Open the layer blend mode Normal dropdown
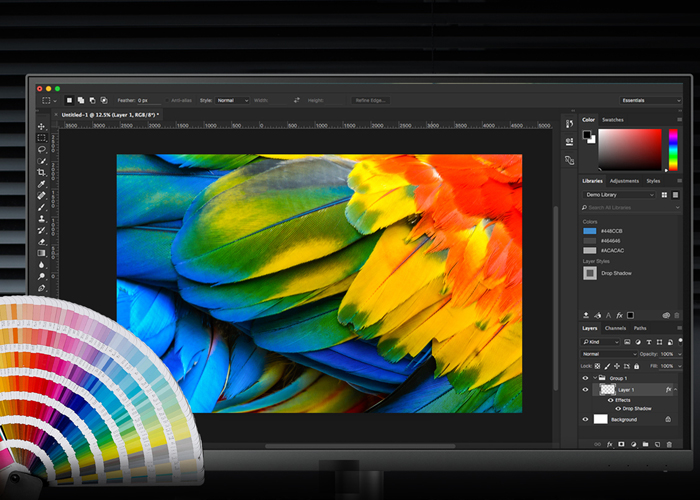 [x=608, y=354]
